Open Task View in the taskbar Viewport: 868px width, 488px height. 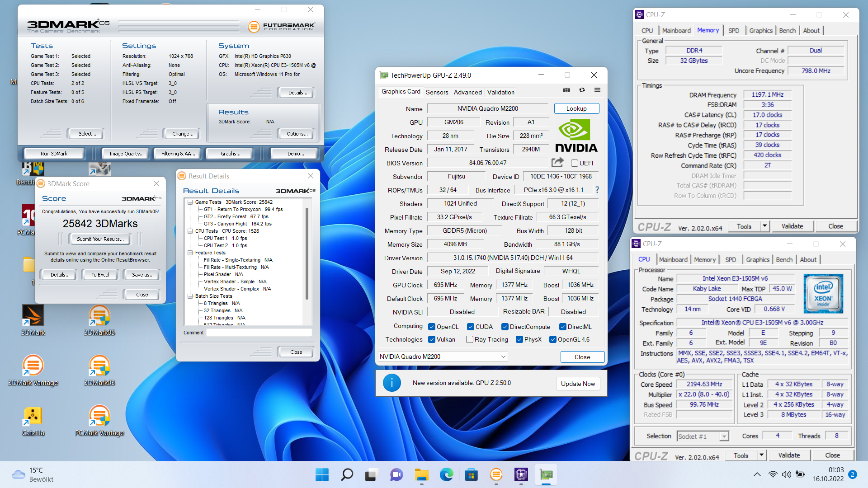(372, 474)
